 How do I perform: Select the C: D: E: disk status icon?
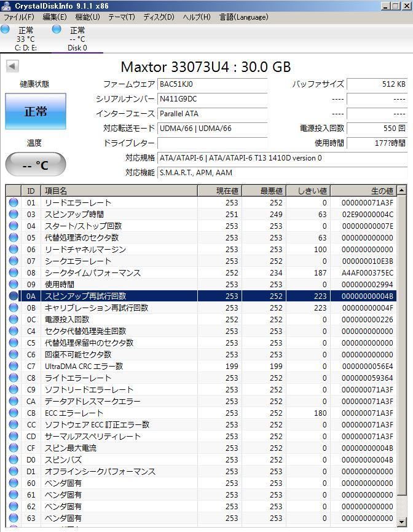click(5, 30)
